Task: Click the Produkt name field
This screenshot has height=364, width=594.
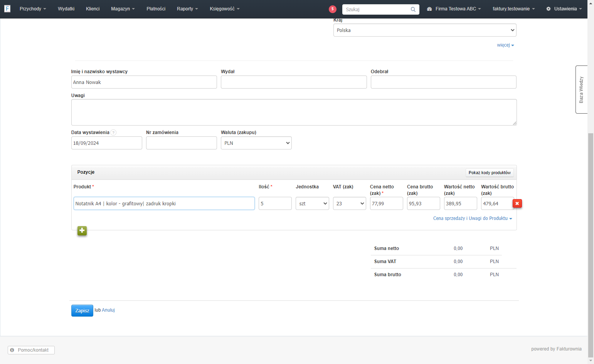Action: point(164,203)
